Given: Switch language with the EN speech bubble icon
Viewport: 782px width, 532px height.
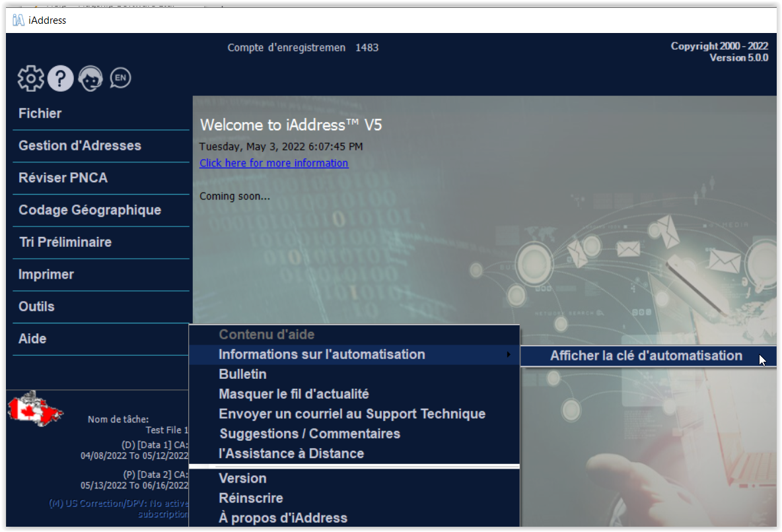Looking at the screenshot, I should pos(120,78).
